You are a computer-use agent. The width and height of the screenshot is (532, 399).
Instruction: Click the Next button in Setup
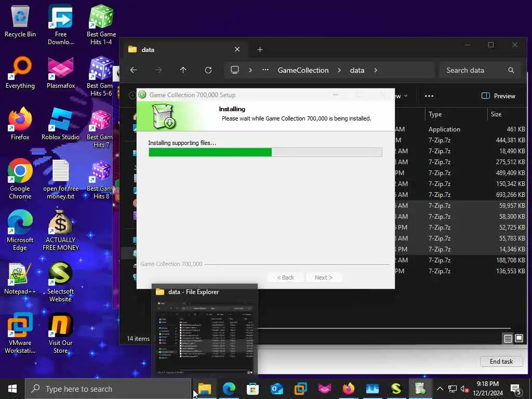pyautogui.click(x=324, y=277)
